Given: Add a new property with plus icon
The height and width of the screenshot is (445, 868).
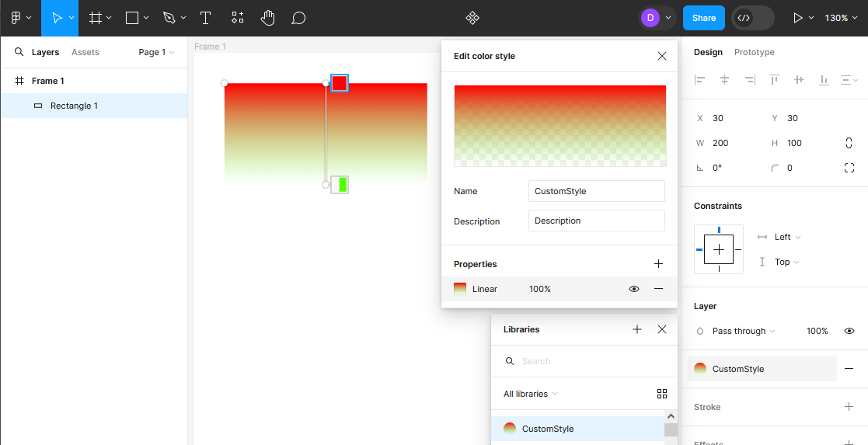Looking at the screenshot, I should tap(658, 264).
